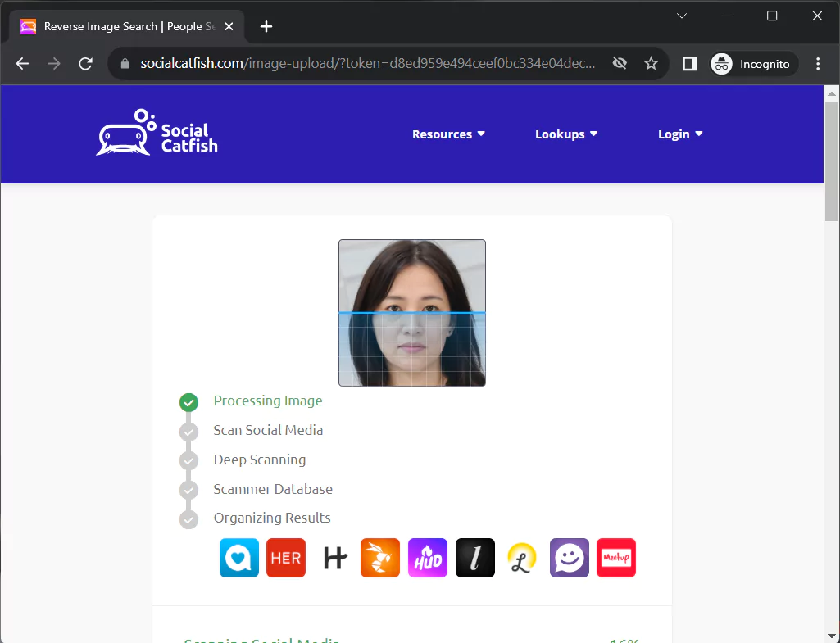Select the Zoosk app icon

(x=238, y=558)
